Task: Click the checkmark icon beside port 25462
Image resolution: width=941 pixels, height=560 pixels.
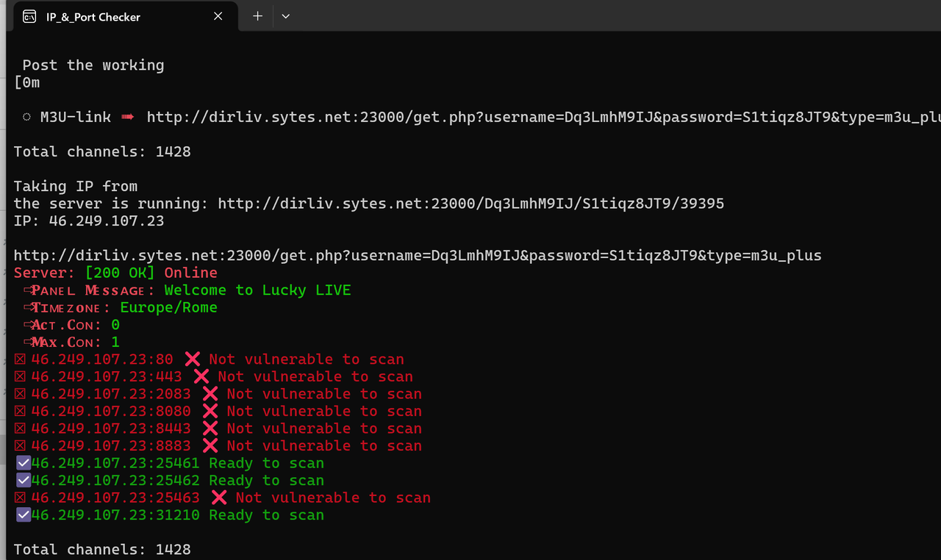Action: [24, 481]
